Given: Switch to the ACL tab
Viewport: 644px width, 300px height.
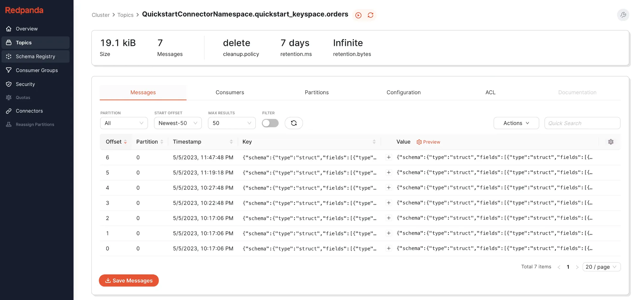Looking at the screenshot, I should point(491,92).
